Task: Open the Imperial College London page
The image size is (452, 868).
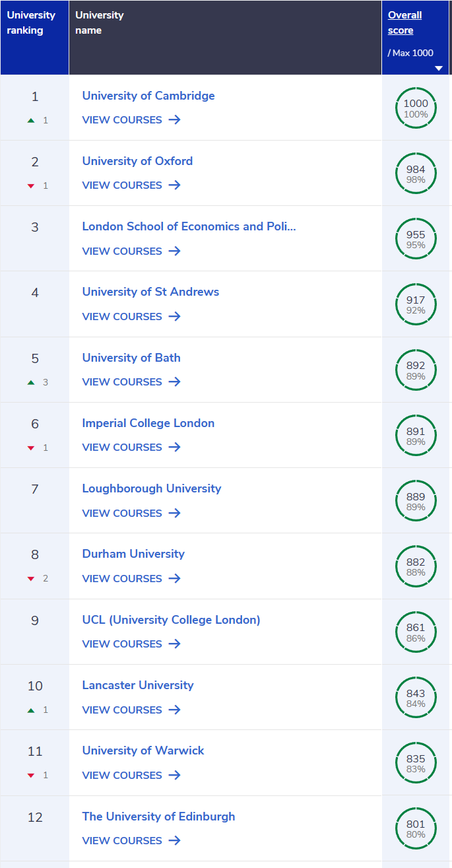Action: [148, 423]
